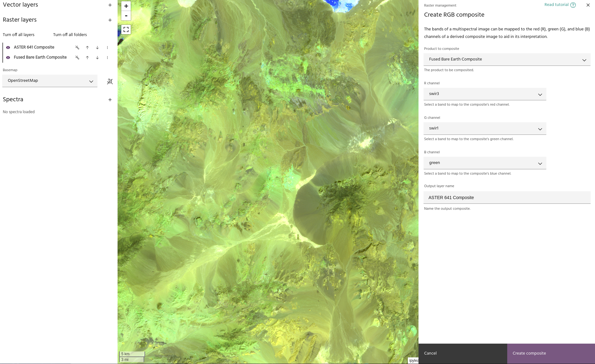
Task: Click the Output layer name field
Action: click(x=507, y=198)
